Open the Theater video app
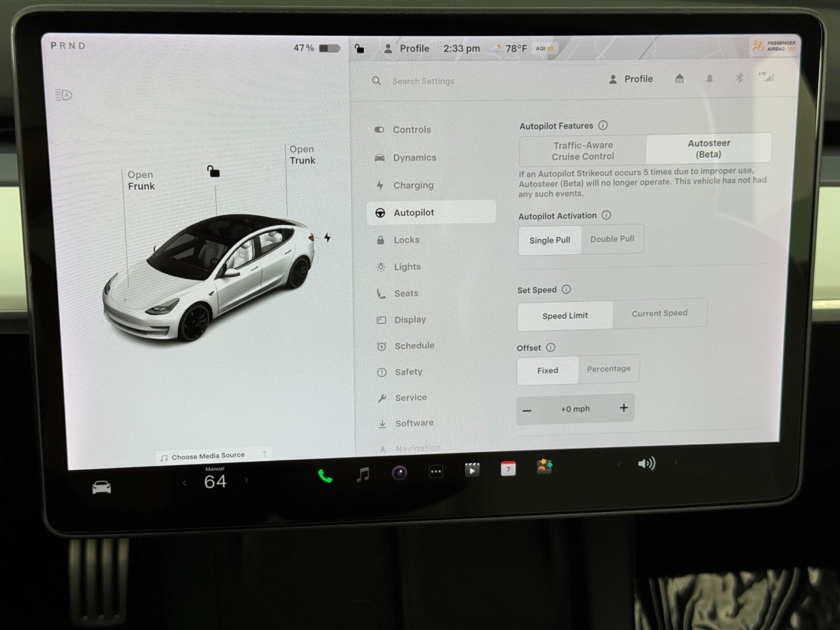 (472, 470)
